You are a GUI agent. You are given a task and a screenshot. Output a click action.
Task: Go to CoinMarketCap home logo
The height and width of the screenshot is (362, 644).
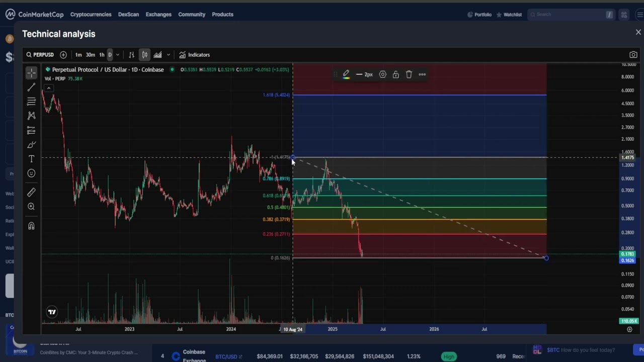pos(35,15)
